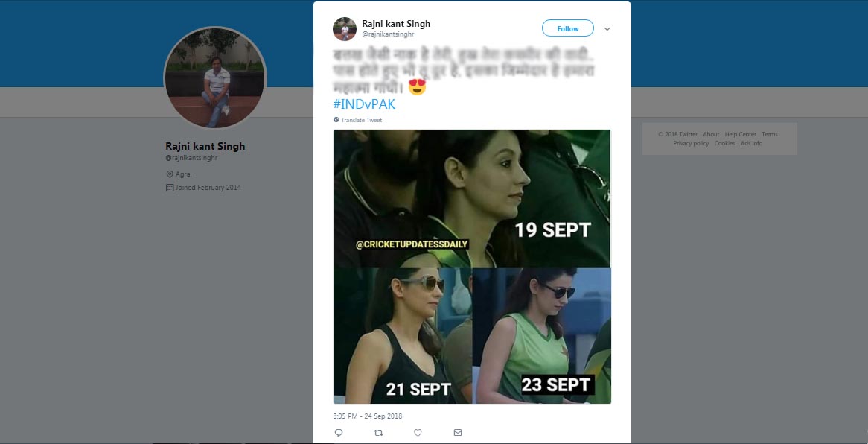Like the tweet with the heart icon
The width and height of the screenshot is (868, 444).
click(x=418, y=432)
